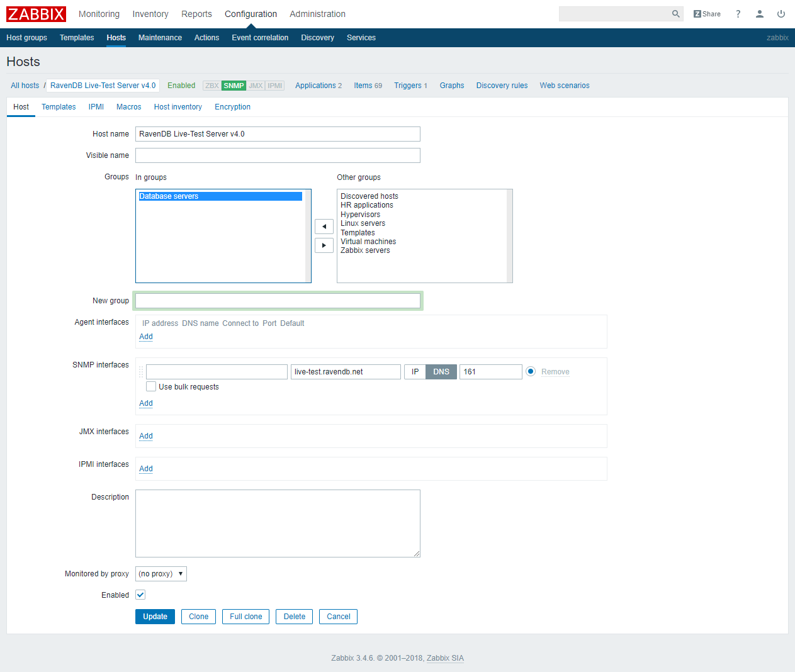Screen dimensions: 795x672
Task: Switch to the Host inventory tab
Action: 178,107
